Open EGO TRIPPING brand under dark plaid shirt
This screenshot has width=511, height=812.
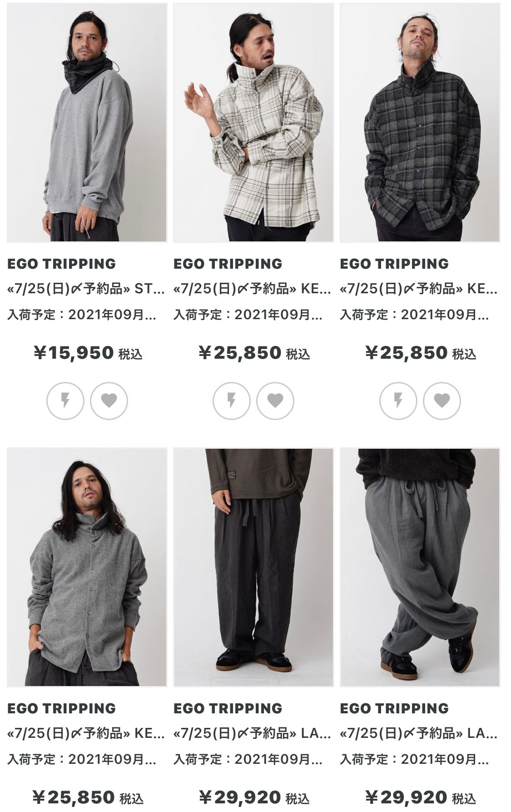(x=394, y=264)
